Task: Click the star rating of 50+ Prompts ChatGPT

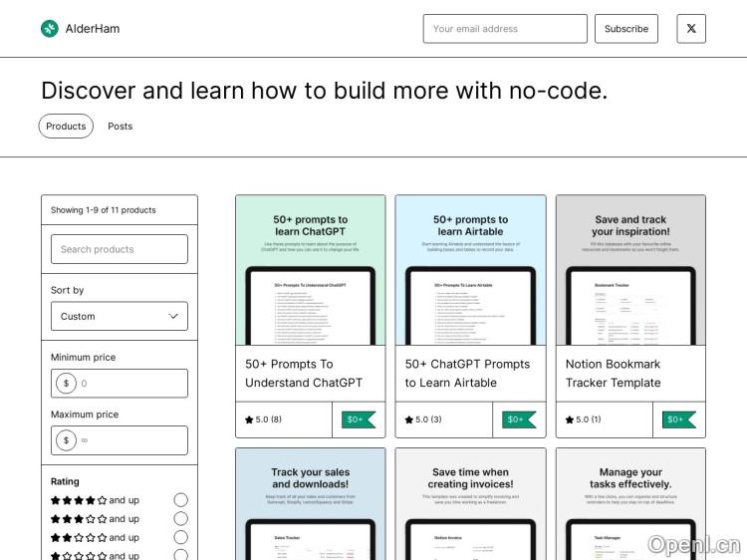Action: pyautogui.click(x=263, y=420)
